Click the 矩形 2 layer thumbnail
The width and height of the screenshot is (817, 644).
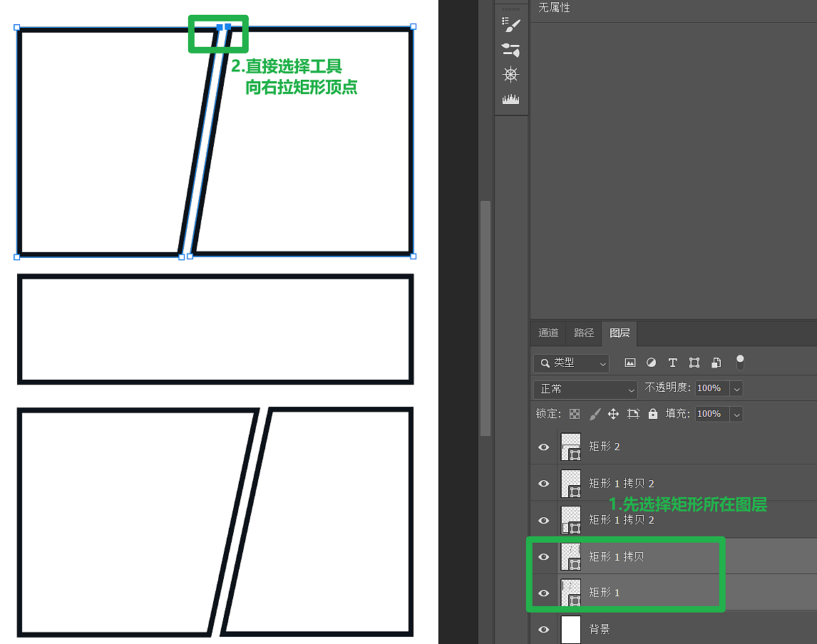click(570, 447)
